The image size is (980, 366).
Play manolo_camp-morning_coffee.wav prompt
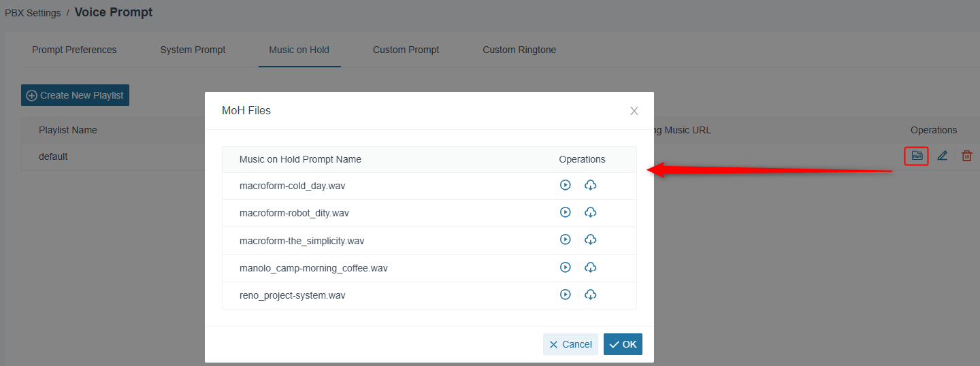pyautogui.click(x=565, y=267)
